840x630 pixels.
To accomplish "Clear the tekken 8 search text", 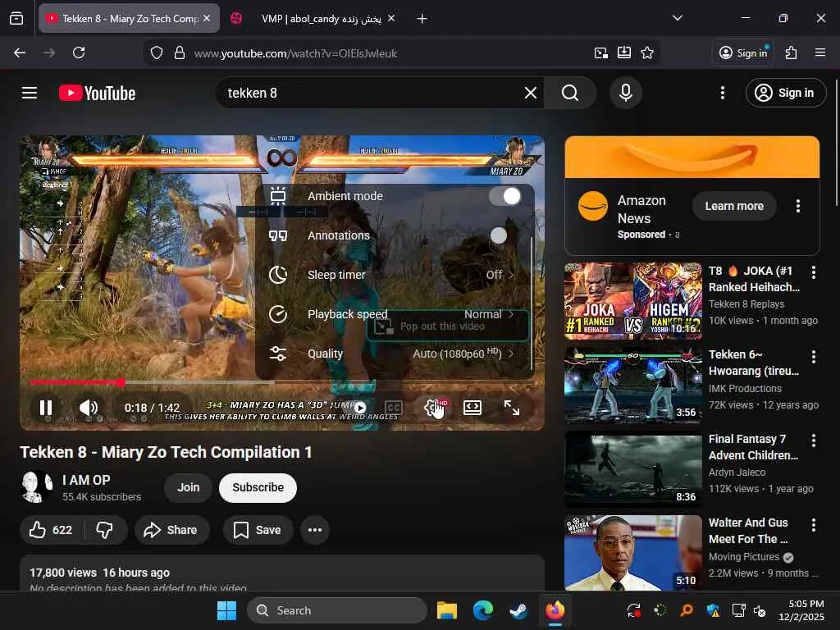I will coord(531,93).
